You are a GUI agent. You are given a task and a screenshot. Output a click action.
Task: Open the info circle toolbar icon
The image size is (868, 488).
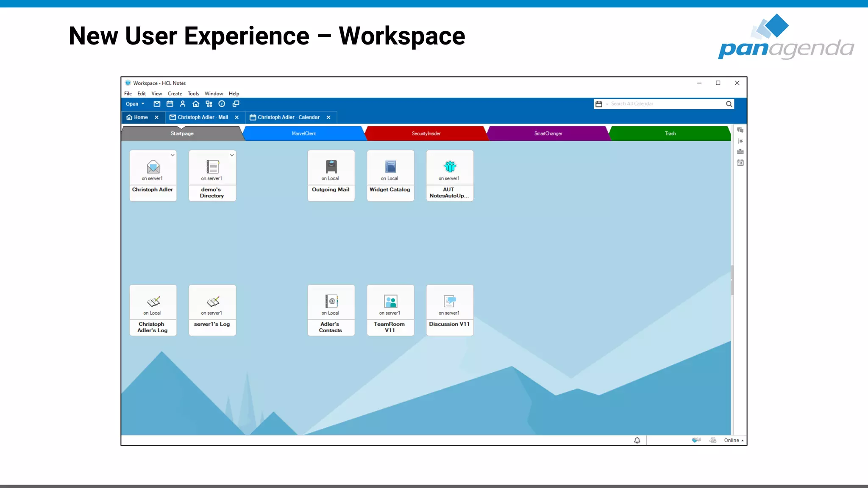222,104
